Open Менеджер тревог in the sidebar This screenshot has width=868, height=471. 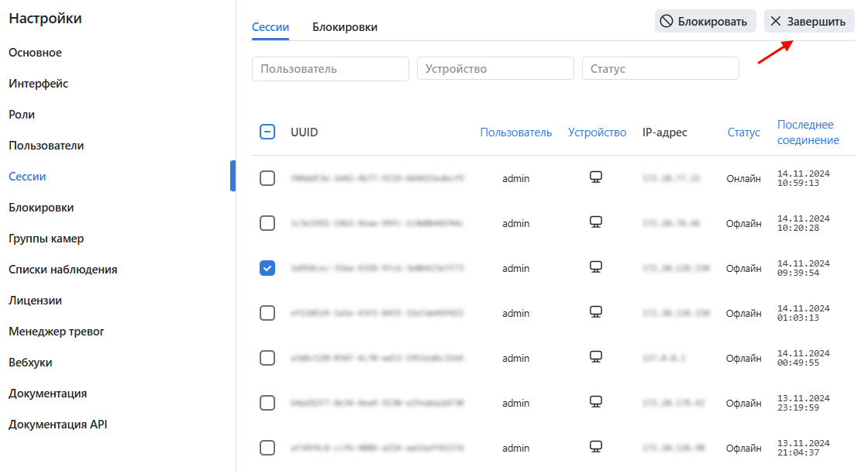coord(57,332)
